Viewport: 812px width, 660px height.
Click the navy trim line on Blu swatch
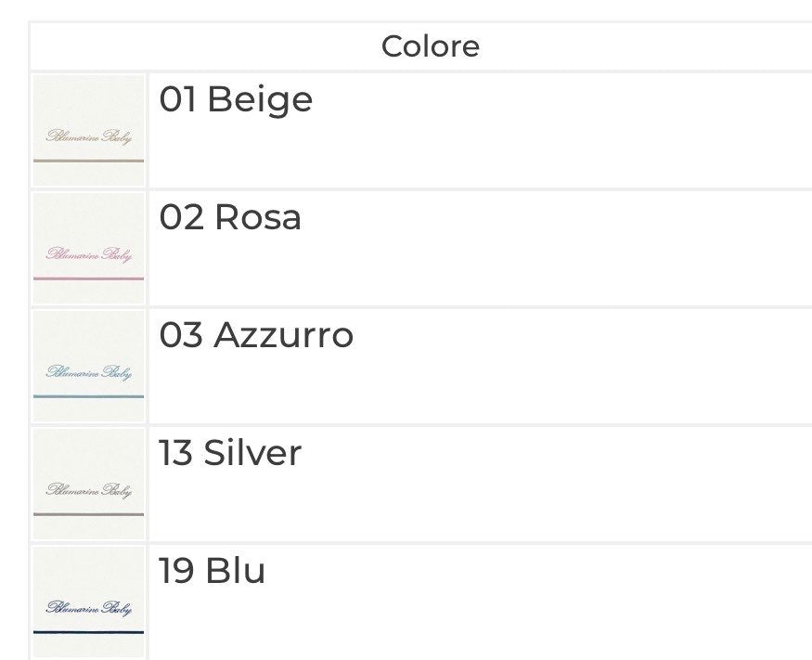coord(89,632)
